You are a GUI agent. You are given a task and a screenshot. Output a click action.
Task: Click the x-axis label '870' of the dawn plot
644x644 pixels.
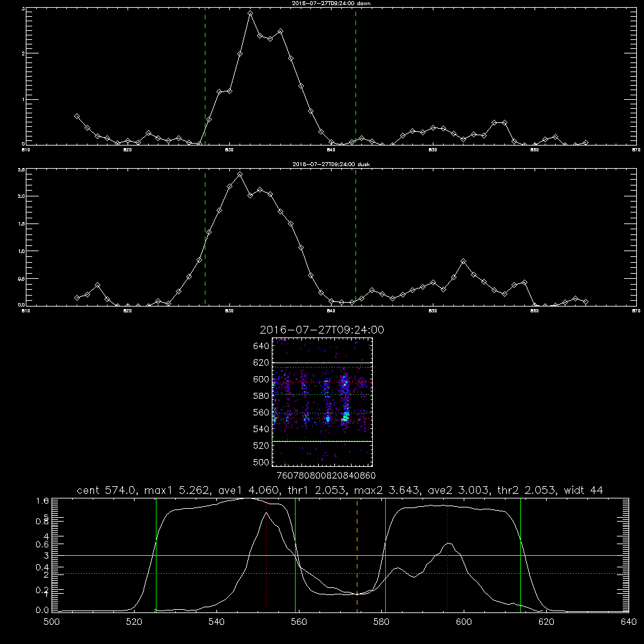636,150
